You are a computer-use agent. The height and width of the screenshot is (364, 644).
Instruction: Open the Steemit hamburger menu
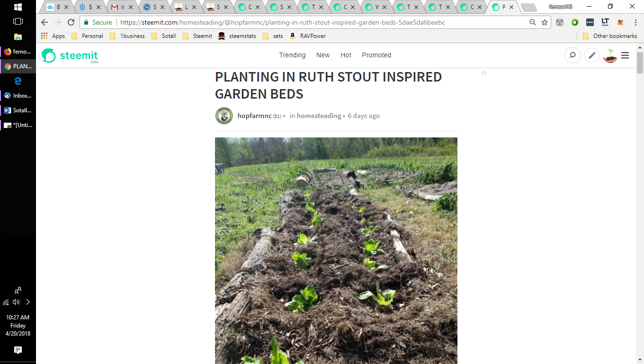[x=625, y=55]
